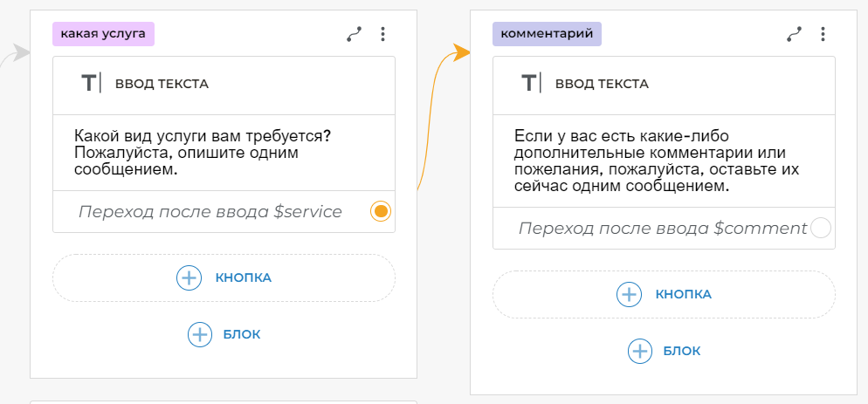This screenshot has width=868, height=404.
Task: Open the three-dot menu of the 'комментарий' block
Action: pos(823,34)
